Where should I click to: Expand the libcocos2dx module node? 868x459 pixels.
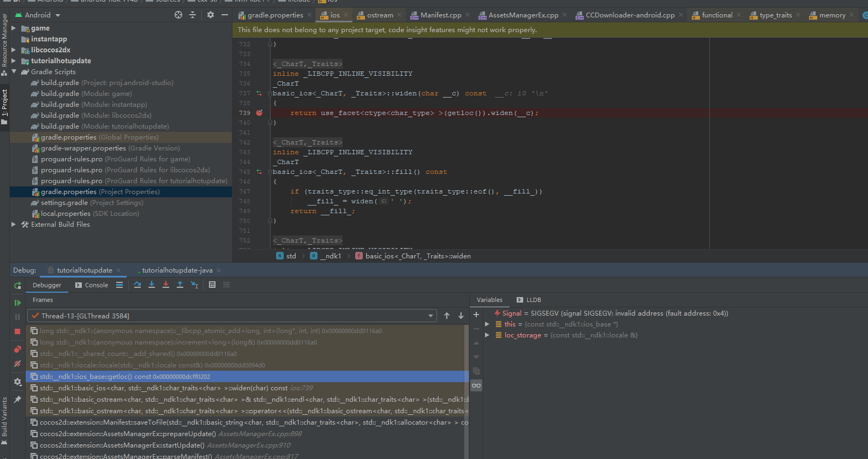[x=14, y=50]
